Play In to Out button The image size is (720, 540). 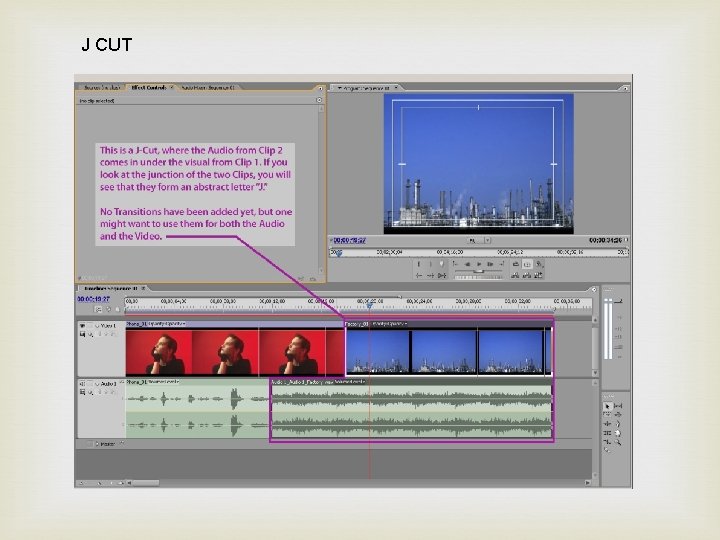(442, 276)
